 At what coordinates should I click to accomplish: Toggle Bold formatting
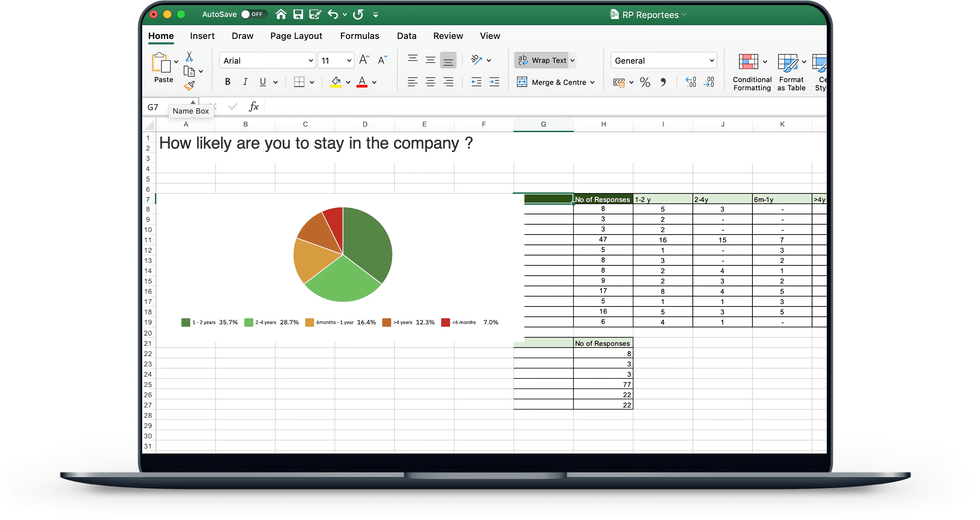click(x=228, y=82)
